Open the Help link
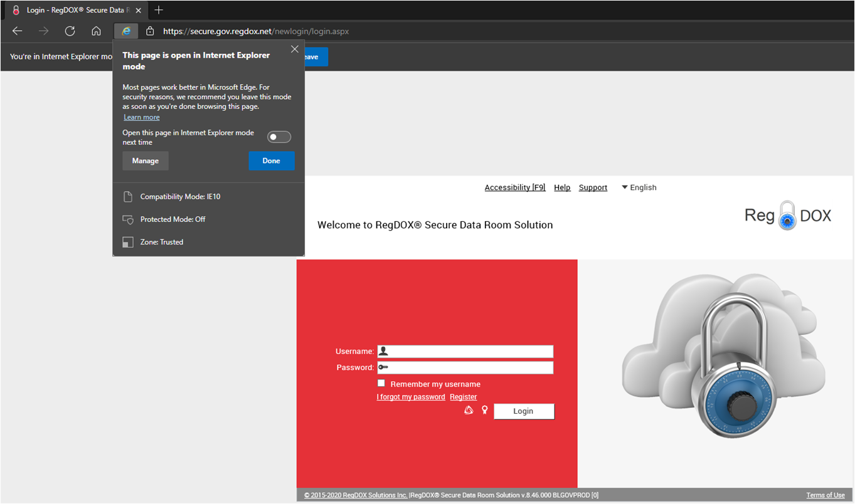Image resolution: width=855 pixels, height=504 pixels. 562,187
